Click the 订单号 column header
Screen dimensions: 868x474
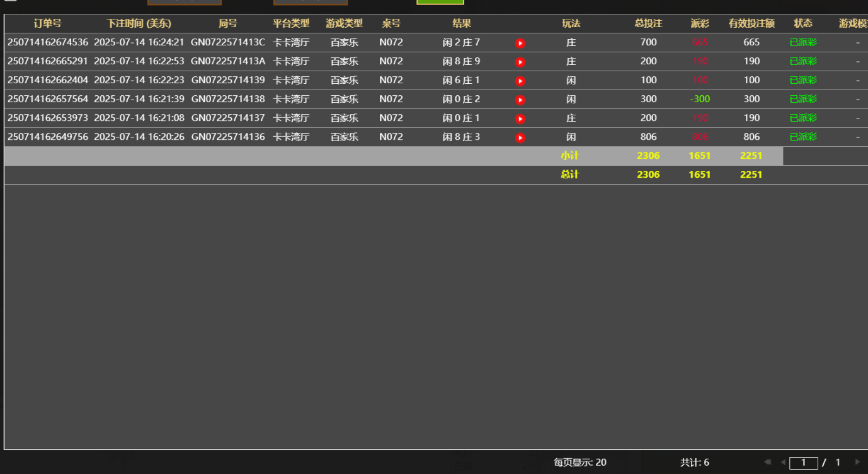(x=47, y=23)
